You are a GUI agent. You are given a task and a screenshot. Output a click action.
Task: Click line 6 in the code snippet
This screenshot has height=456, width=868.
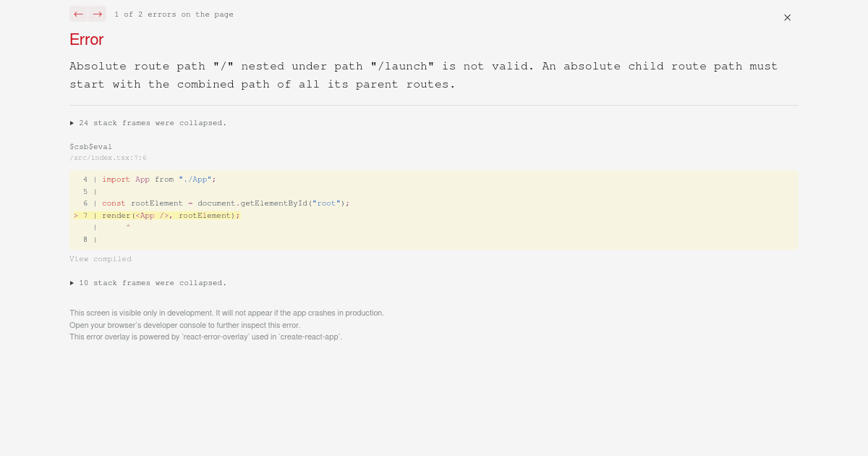pyautogui.click(x=217, y=203)
